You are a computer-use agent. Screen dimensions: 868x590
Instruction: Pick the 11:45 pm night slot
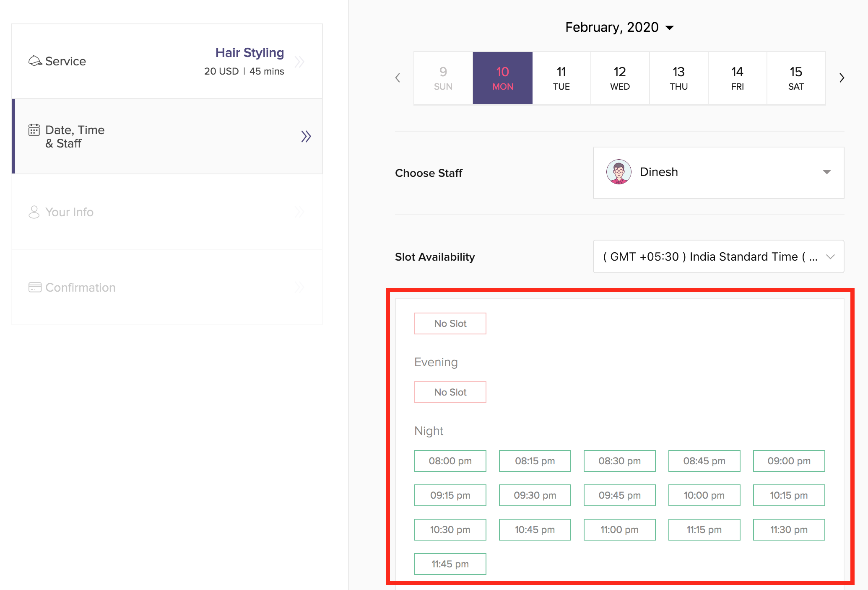click(x=450, y=564)
